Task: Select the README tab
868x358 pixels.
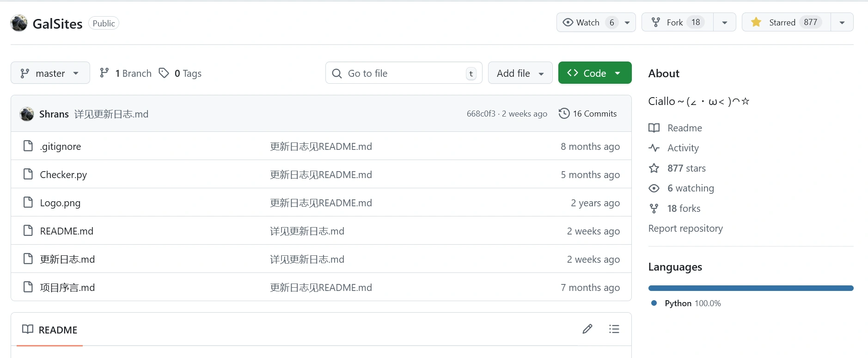Action: point(50,330)
